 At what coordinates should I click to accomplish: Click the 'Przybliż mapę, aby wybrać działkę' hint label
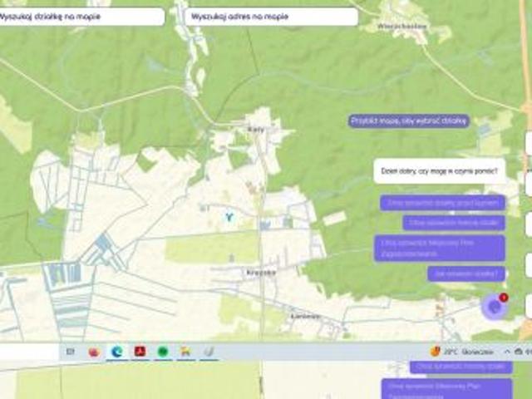click(409, 121)
